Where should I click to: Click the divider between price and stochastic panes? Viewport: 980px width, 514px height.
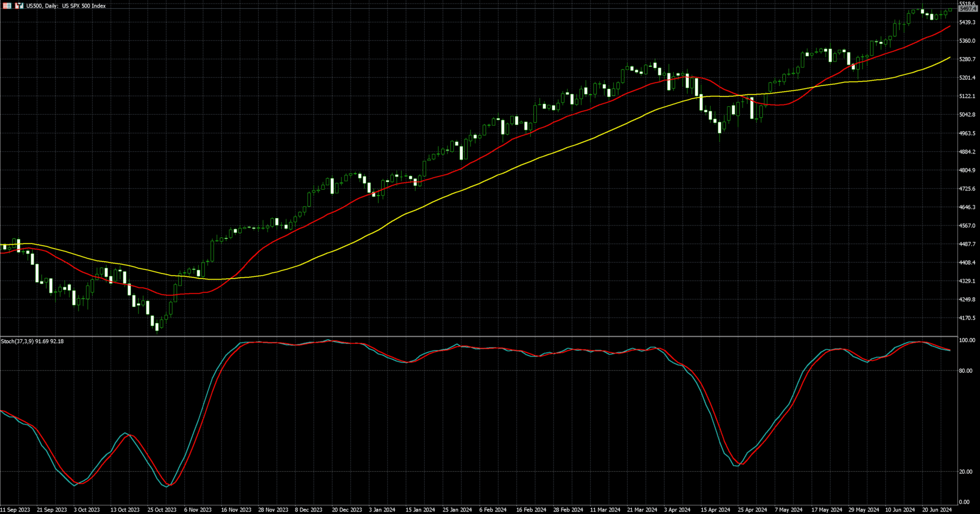pyautogui.click(x=478, y=336)
